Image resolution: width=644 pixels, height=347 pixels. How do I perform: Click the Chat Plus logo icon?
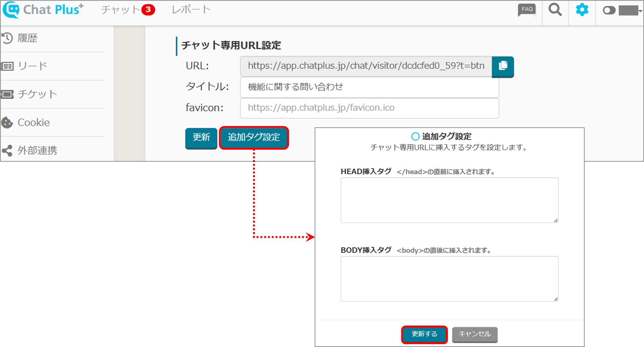[x=11, y=9]
